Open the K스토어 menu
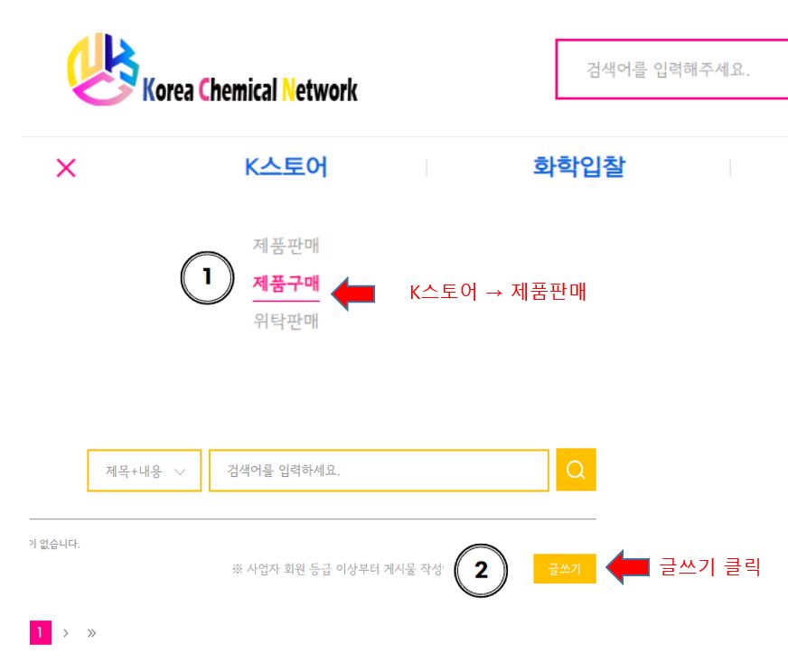Viewport: 788px width, 672px height. coord(286,167)
